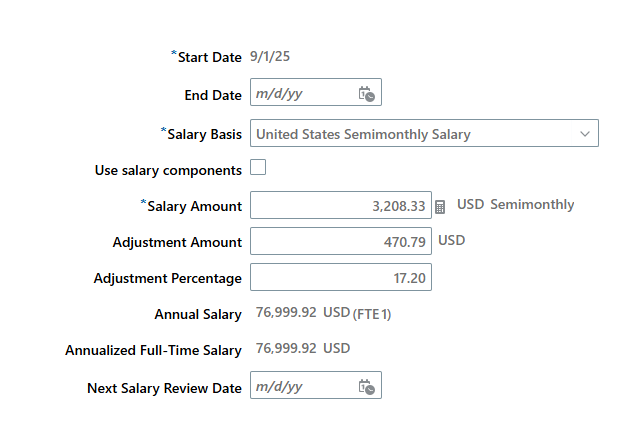The height and width of the screenshot is (422, 618).
Task: Open the calculator icon beside Salary Amount
Action: tap(440, 207)
